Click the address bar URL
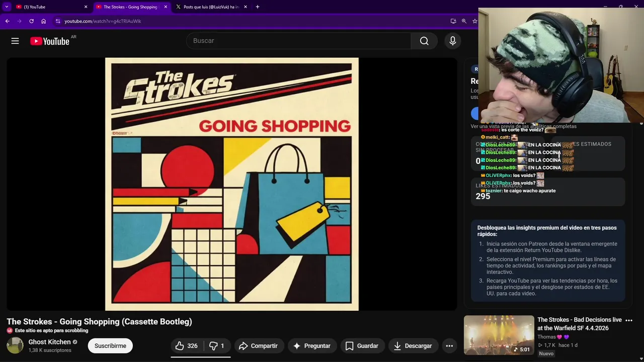This screenshot has width=644, height=362. coord(103,21)
